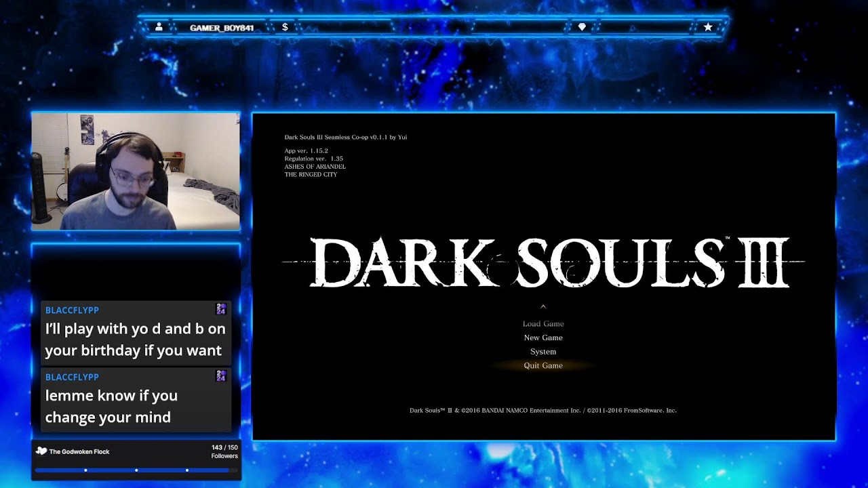Screen dimensions: 868x488
Task: Click the follower goal icon beside The Godwoken Flock
Action: pos(41,451)
